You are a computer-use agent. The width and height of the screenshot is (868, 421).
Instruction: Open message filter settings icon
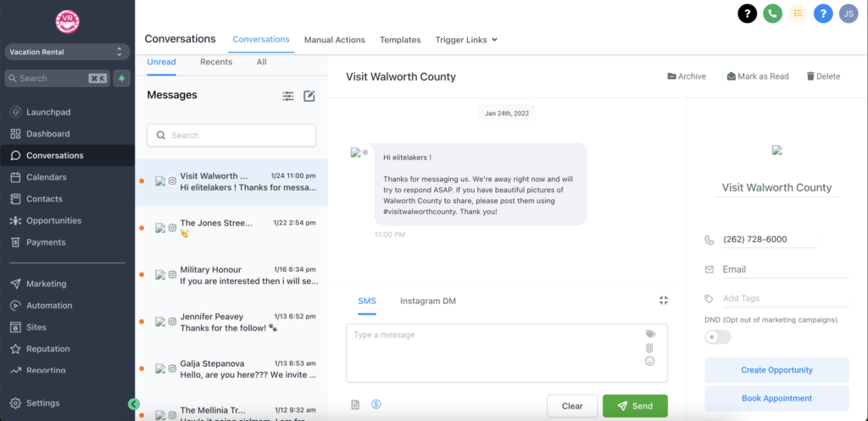pos(288,97)
